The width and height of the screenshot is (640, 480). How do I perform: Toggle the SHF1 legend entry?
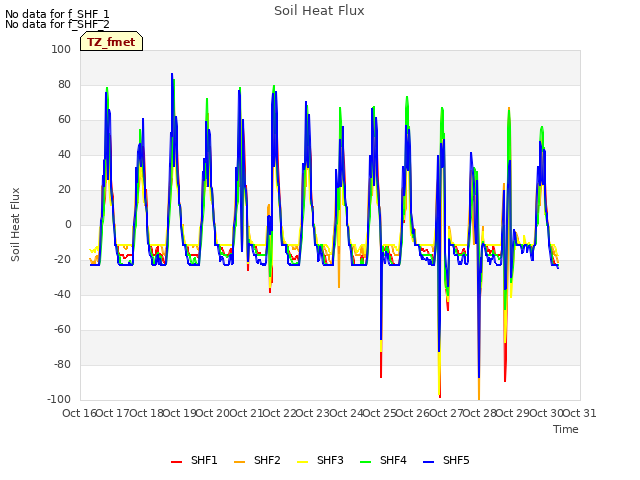pyautogui.click(x=194, y=460)
